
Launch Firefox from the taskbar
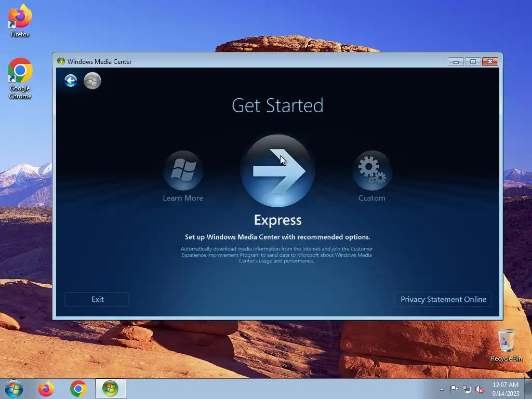point(46,389)
